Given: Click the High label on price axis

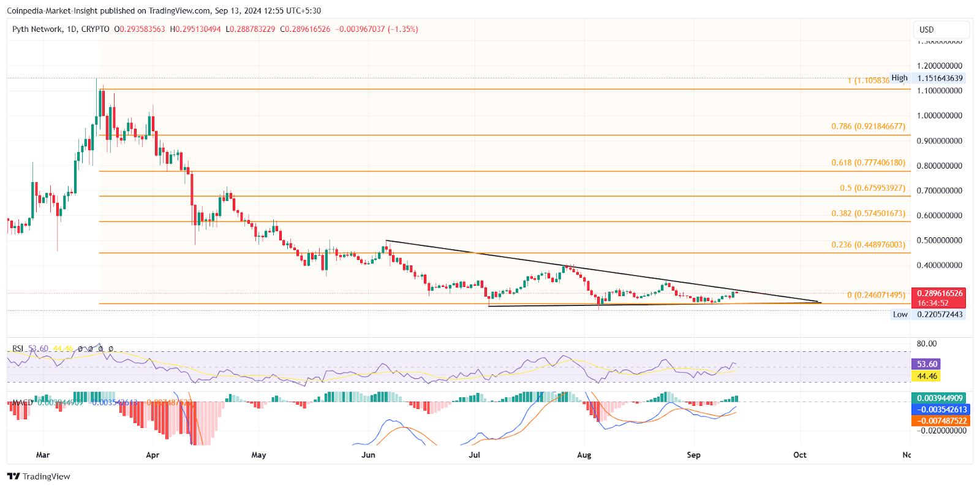Looking at the screenshot, I should pos(900,78).
